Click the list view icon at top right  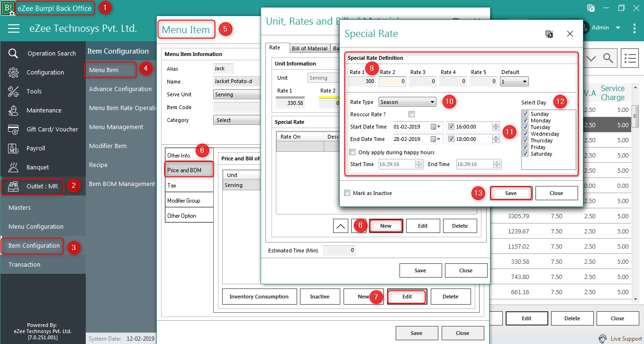tap(630, 58)
